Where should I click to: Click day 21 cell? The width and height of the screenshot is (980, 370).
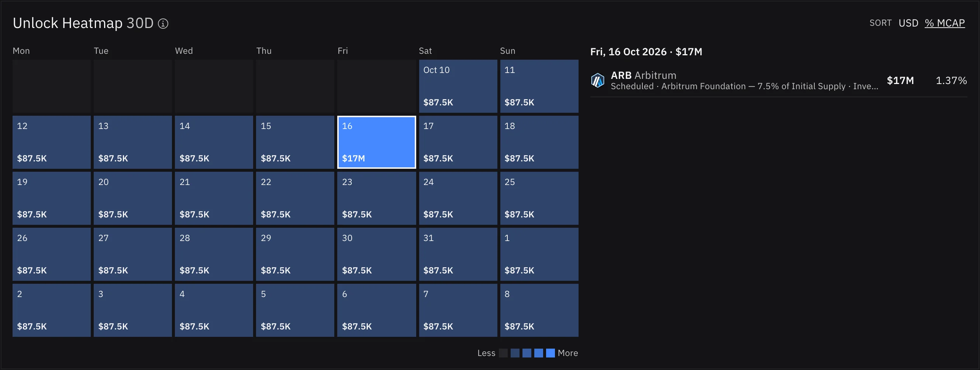tap(214, 198)
